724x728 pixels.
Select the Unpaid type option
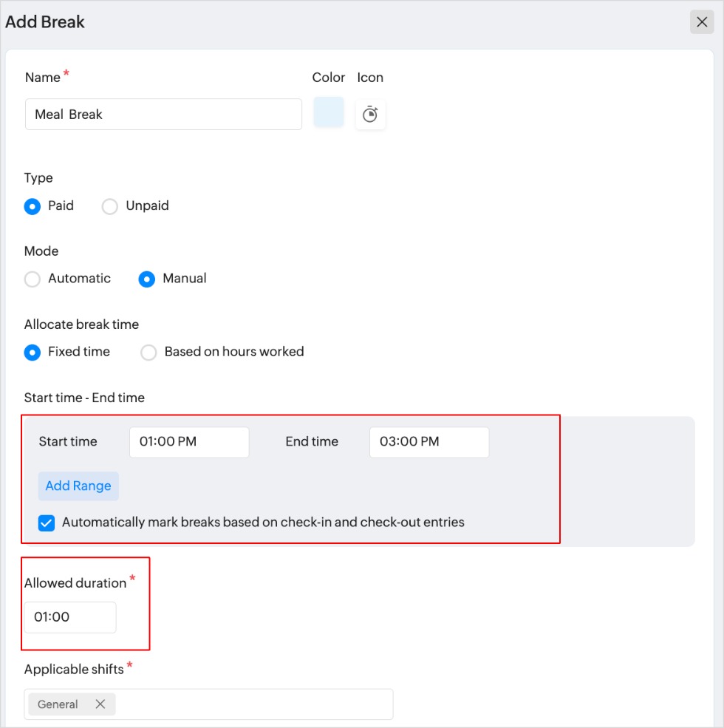[110, 206]
